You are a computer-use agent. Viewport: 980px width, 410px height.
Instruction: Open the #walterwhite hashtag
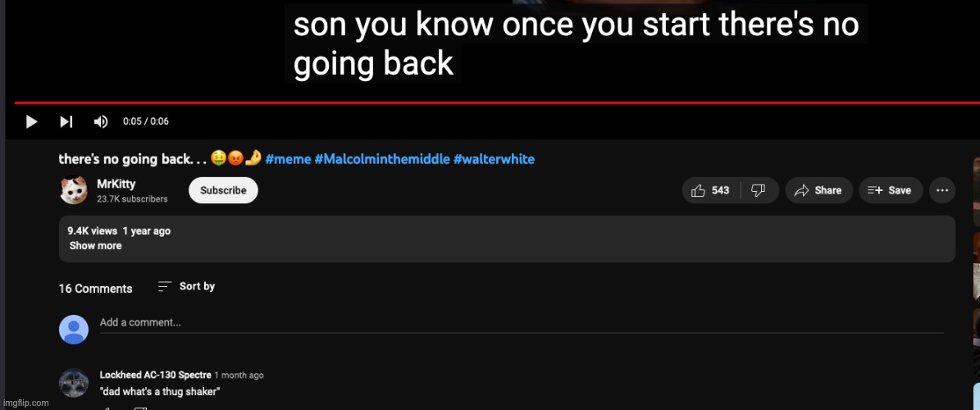pyautogui.click(x=494, y=159)
